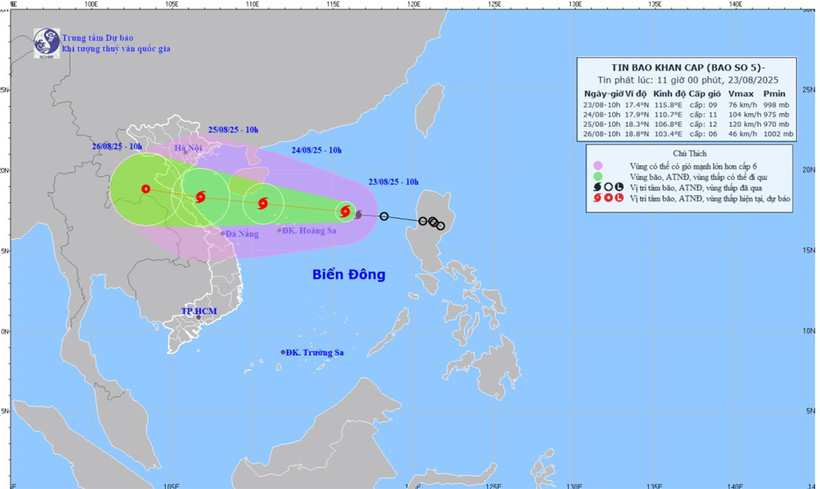
Task: Click the '25/08-10h' table cell
Action: [x=602, y=124]
